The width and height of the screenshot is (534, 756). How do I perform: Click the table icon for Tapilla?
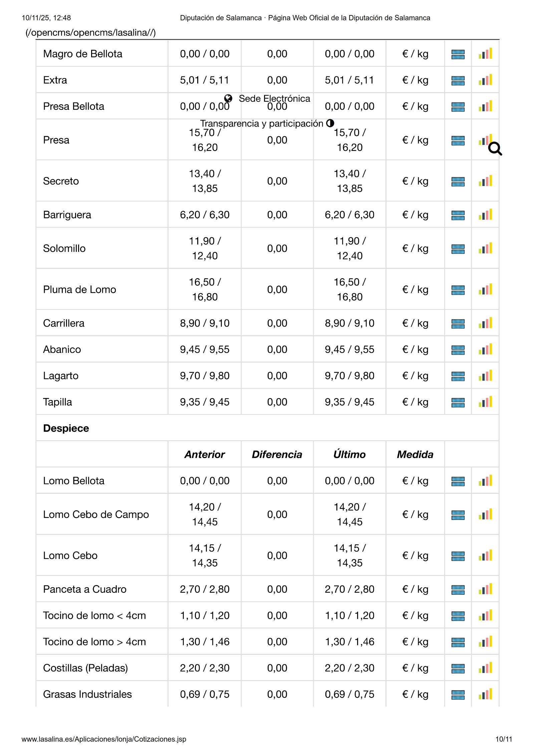click(x=458, y=402)
